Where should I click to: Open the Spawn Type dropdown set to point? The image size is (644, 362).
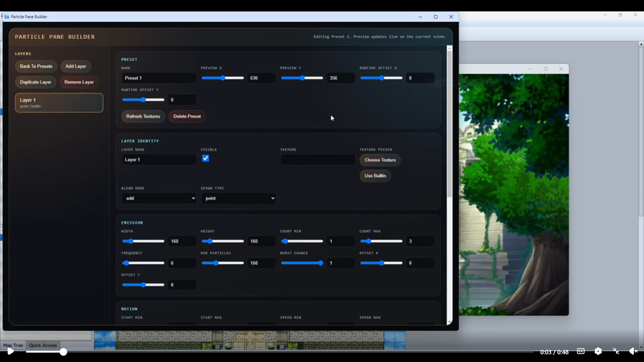238,198
